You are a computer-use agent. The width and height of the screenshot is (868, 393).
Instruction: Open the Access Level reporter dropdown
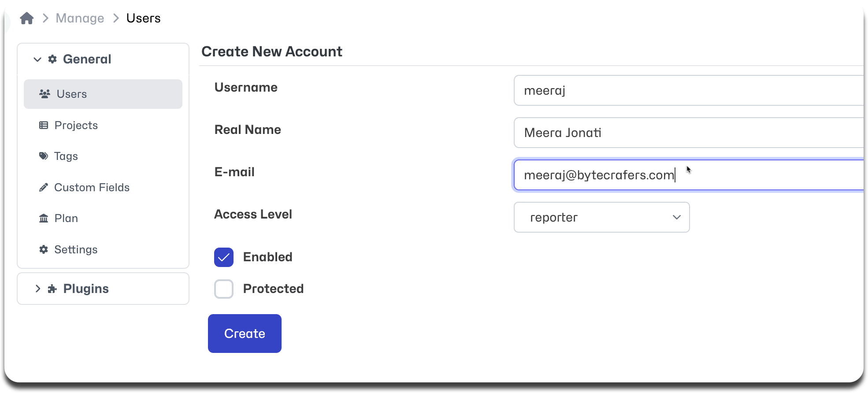click(x=601, y=217)
